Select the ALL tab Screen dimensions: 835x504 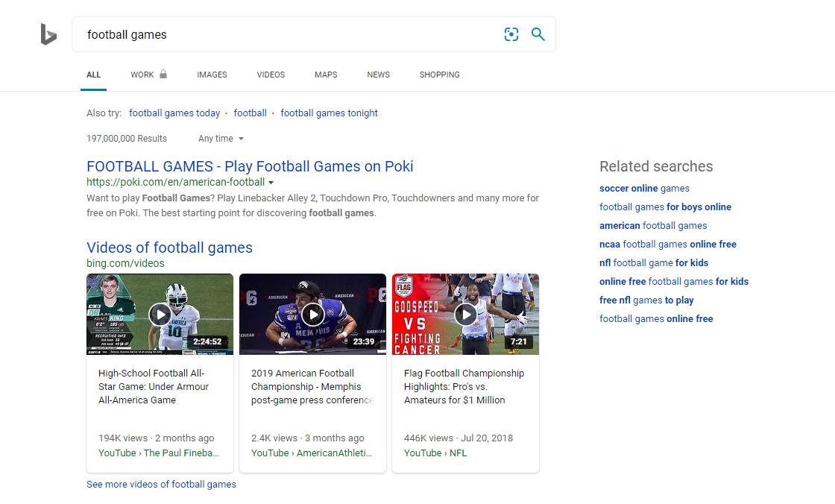tap(94, 75)
